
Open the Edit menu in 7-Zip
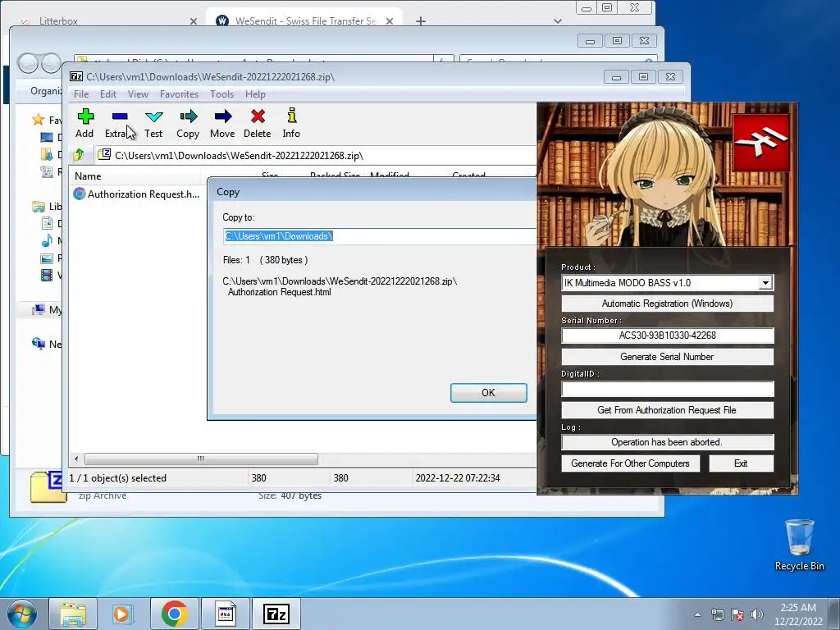point(107,94)
